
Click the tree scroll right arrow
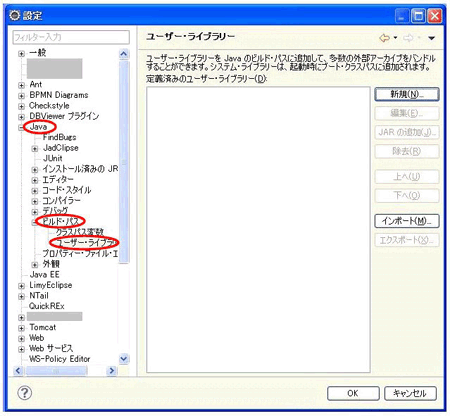tap(112, 370)
